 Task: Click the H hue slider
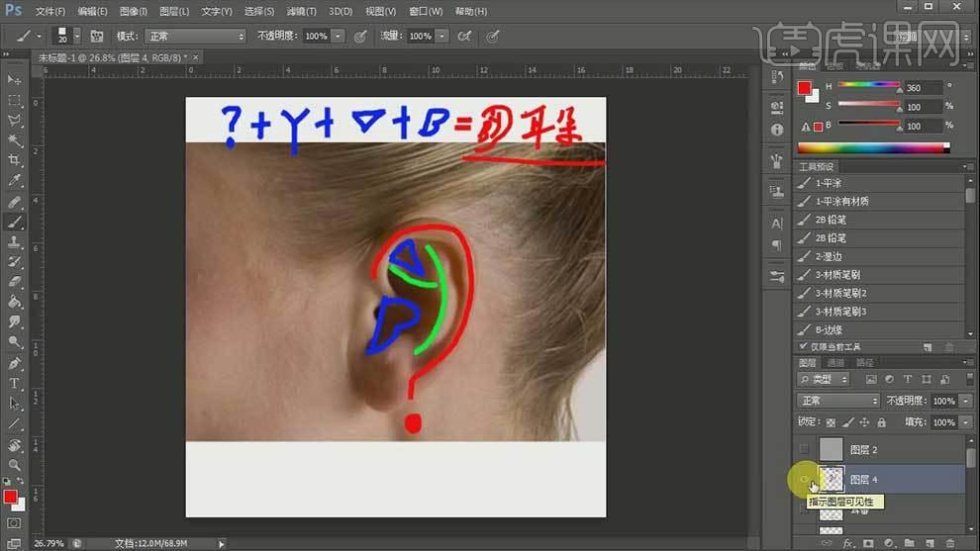(x=869, y=86)
